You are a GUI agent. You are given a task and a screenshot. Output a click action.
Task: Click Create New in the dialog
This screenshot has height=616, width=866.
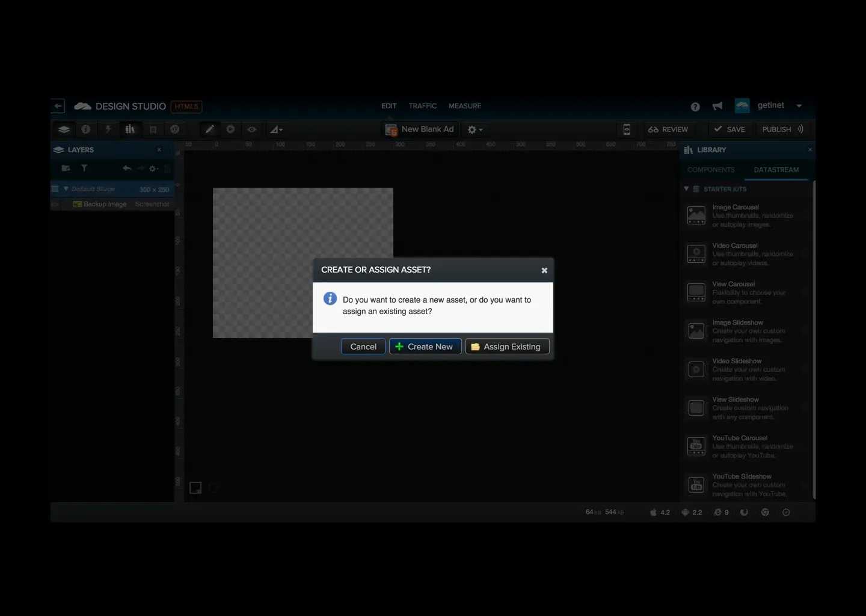coord(425,346)
